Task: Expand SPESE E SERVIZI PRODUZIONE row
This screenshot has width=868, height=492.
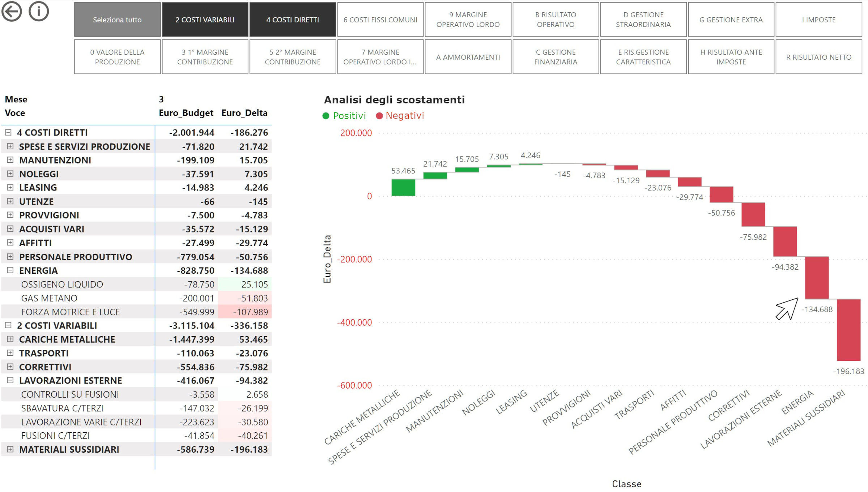Action: click(x=10, y=146)
